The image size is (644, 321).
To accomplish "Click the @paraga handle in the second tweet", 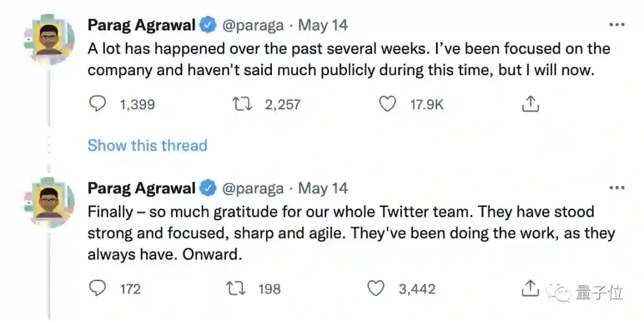I will [x=253, y=188].
